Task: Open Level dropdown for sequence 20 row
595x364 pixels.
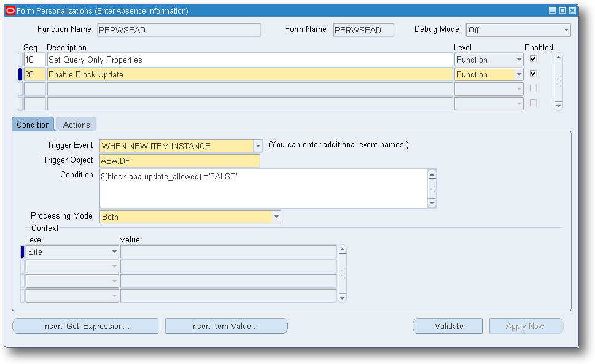Action: tap(519, 75)
